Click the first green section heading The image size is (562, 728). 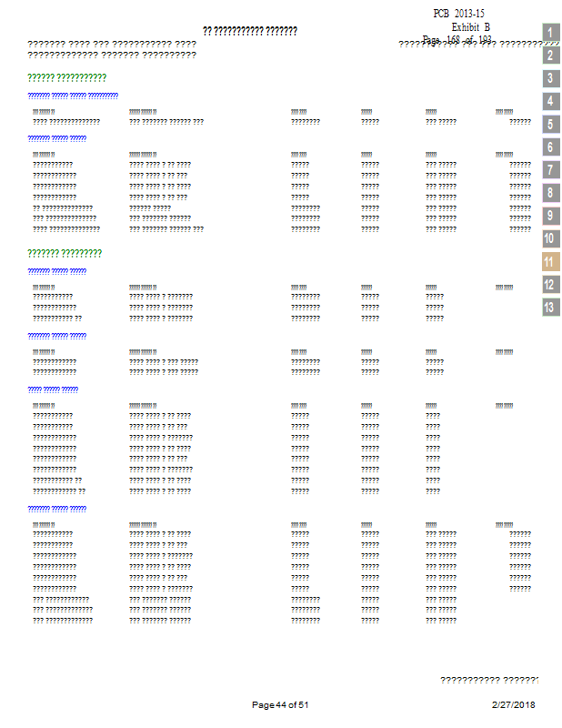pyautogui.click(x=67, y=78)
